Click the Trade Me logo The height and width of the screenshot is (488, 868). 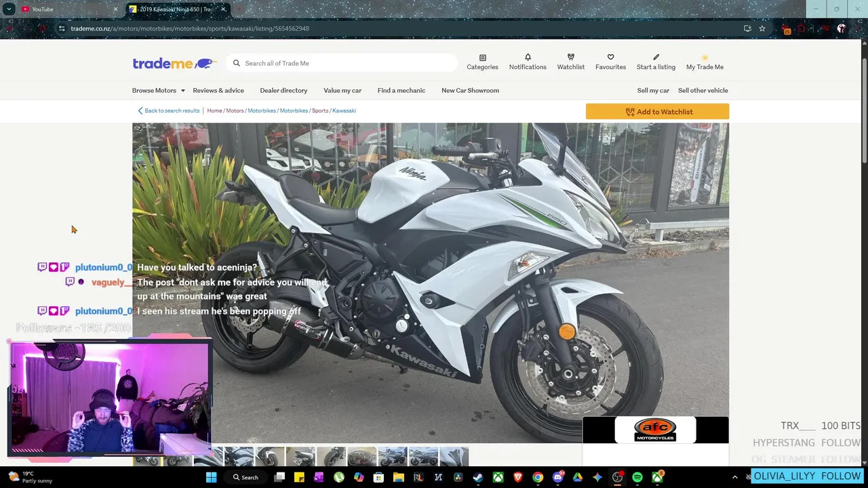point(174,63)
